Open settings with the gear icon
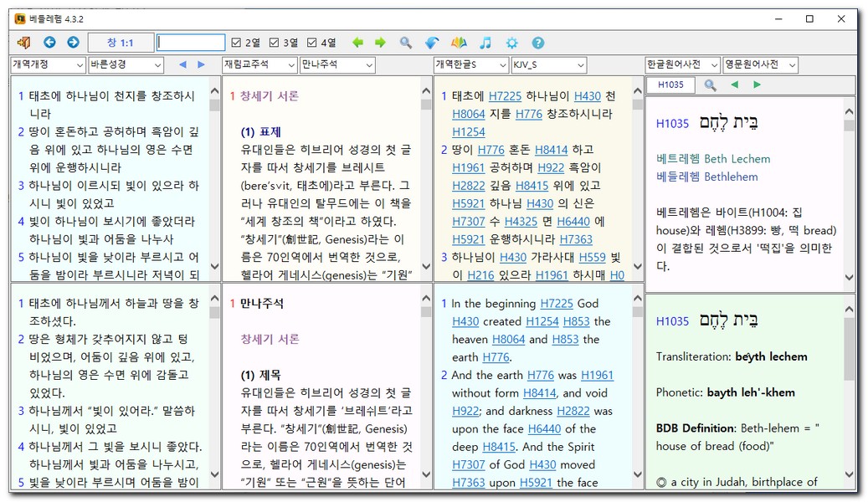Image resolution: width=868 pixels, height=502 pixels. (x=511, y=43)
